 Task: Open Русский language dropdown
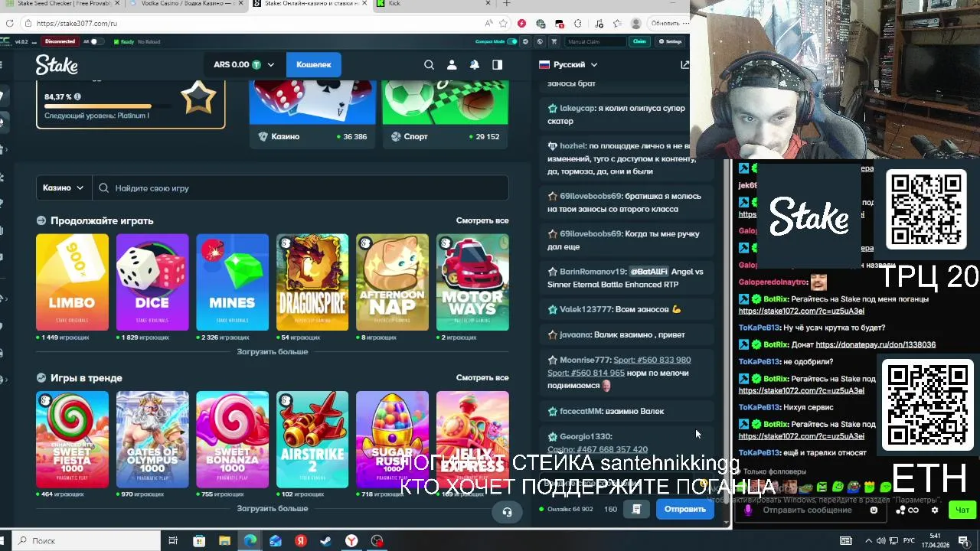tap(568, 65)
